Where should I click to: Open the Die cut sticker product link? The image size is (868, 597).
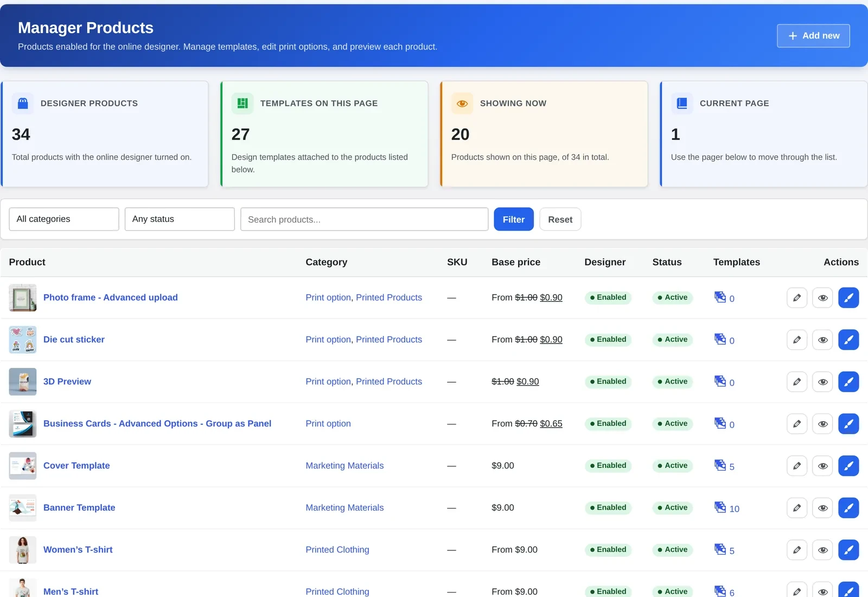74,340
